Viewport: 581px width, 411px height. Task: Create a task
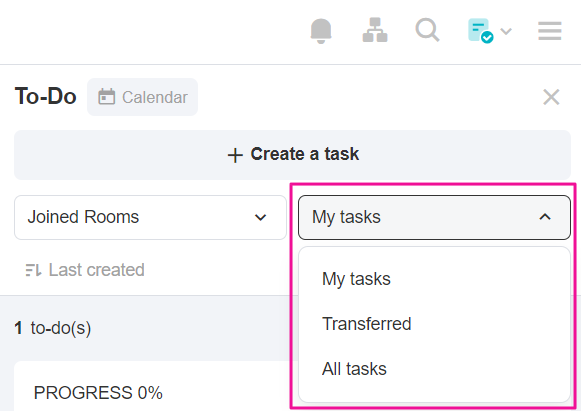(292, 155)
